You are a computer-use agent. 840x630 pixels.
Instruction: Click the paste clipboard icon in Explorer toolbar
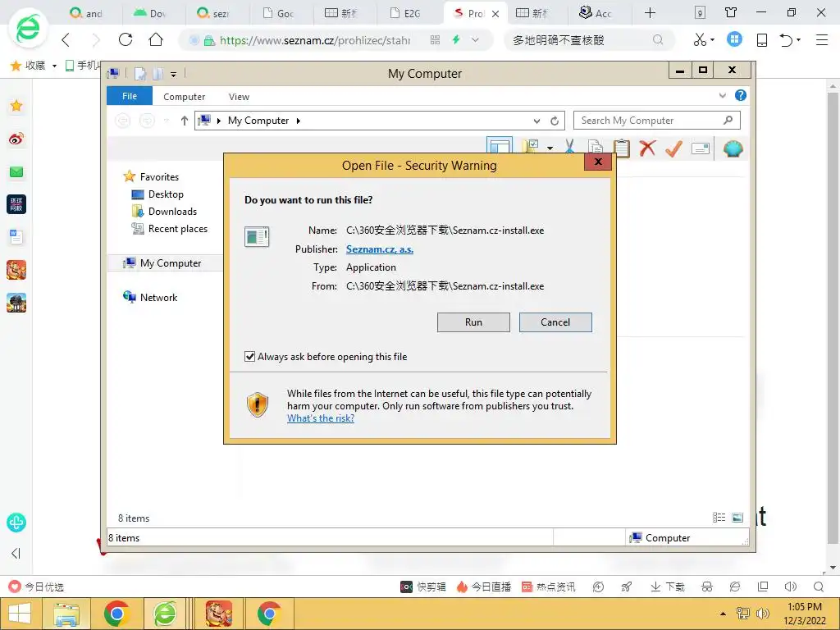[622, 148]
